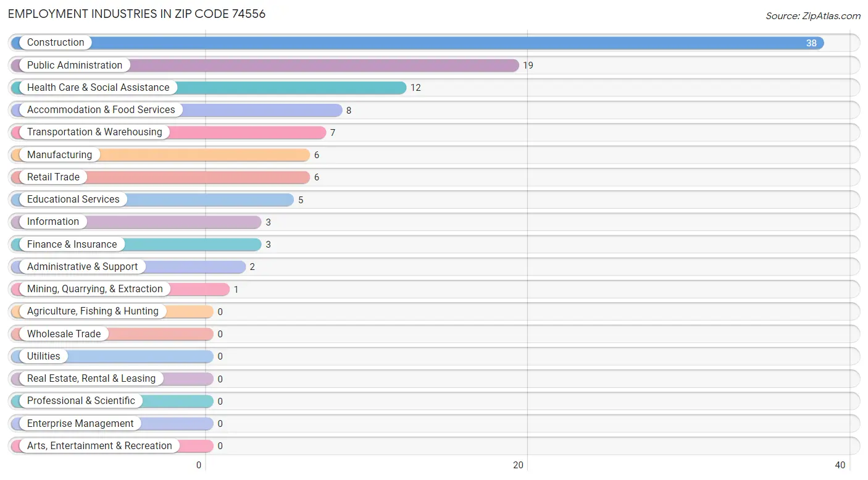Click the value 5 beside Educational Services
This screenshot has height=480, width=868.
pos(300,200)
